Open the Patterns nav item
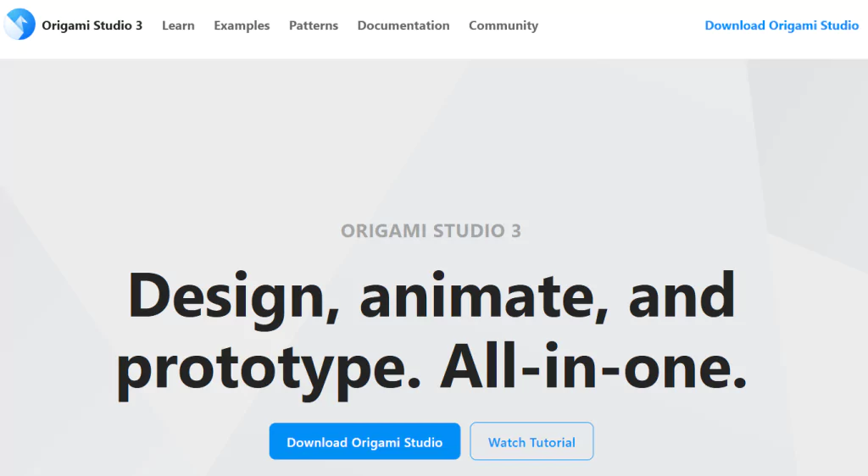The height and width of the screenshot is (476, 868). point(314,25)
